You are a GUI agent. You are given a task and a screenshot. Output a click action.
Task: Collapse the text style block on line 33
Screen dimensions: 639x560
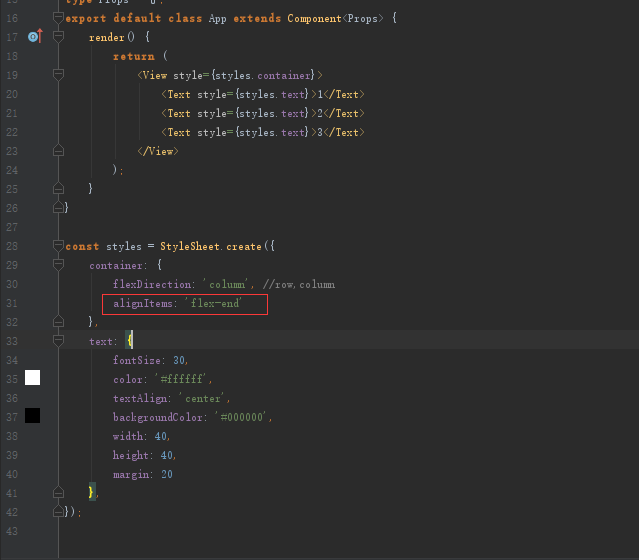pyautogui.click(x=58, y=341)
